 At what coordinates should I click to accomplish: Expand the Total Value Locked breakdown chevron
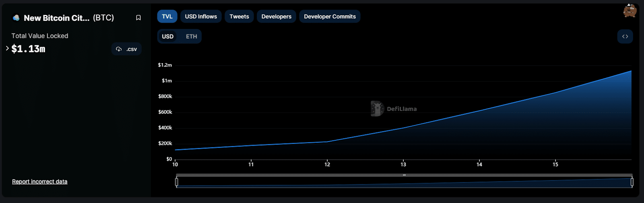[x=7, y=48]
